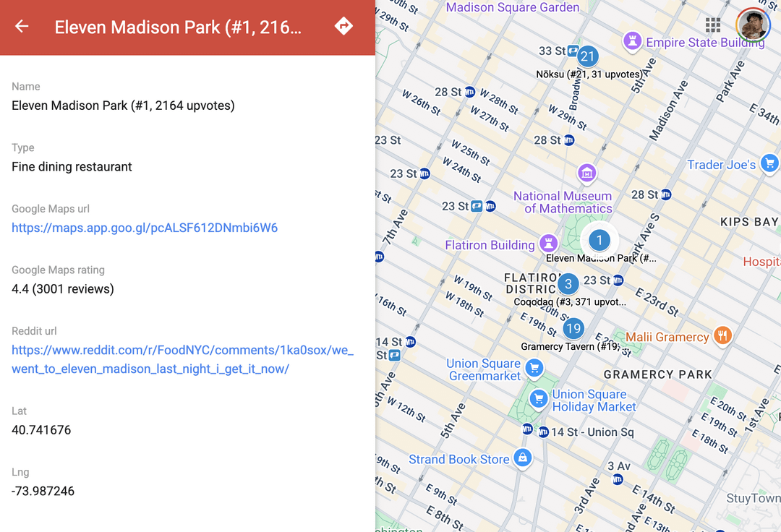The image size is (781, 532).
Task: Click the GRAMERCY PARK neighborhood label
Action: [658, 374]
